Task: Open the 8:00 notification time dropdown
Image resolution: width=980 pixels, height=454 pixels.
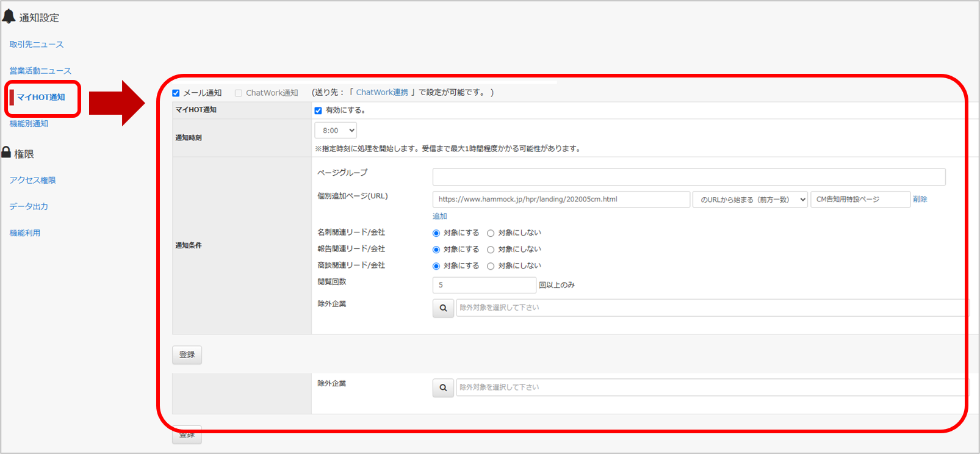Action: click(336, 131)
